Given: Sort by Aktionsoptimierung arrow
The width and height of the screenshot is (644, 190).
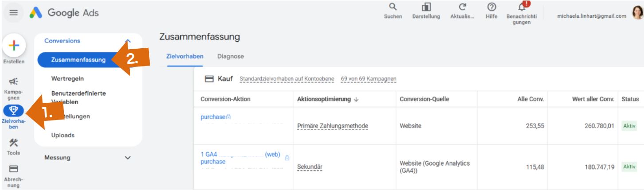Looking at the screenshot, I should (356, 99).
